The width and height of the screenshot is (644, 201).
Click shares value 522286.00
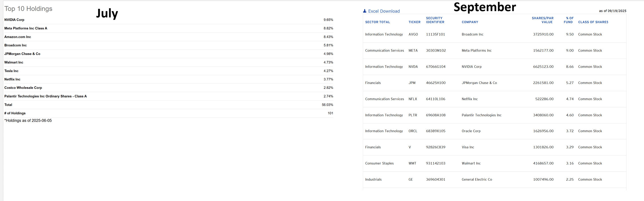(x=544, y=99)
